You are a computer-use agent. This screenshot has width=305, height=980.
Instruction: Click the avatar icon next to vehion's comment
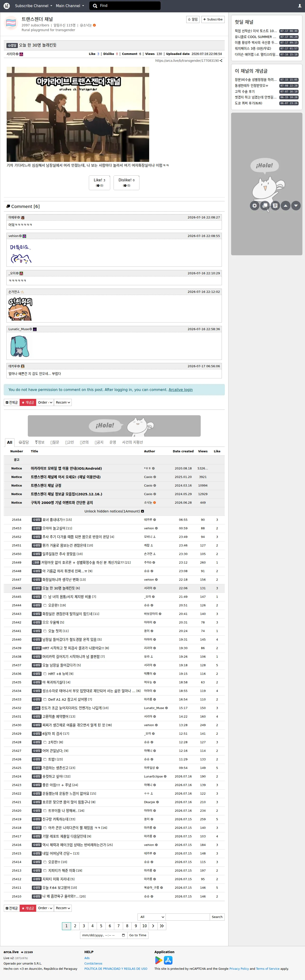click(x=24, y=236)
